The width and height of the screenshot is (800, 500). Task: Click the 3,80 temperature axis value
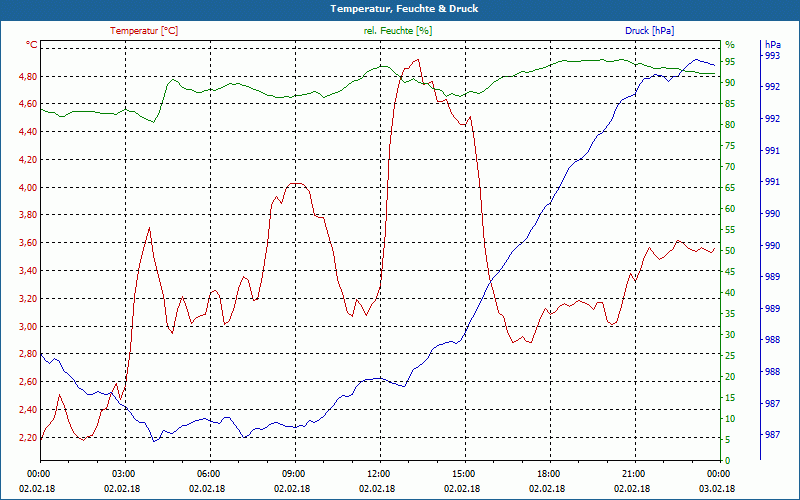pos(28,215)
